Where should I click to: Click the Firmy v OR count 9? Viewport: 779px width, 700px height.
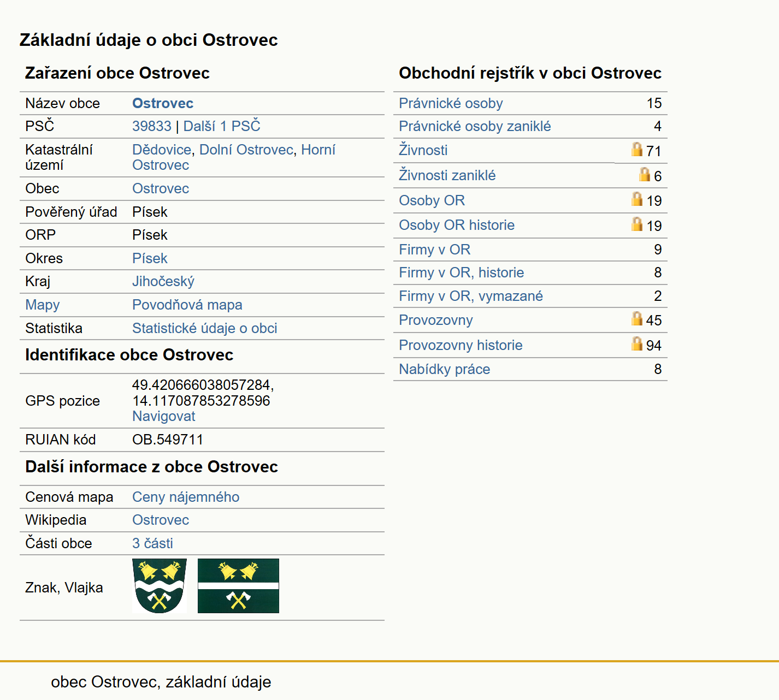click(x=658, y=250)
